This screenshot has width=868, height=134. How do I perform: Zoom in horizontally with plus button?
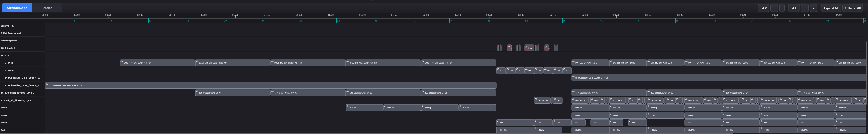[x=813, y=8]
